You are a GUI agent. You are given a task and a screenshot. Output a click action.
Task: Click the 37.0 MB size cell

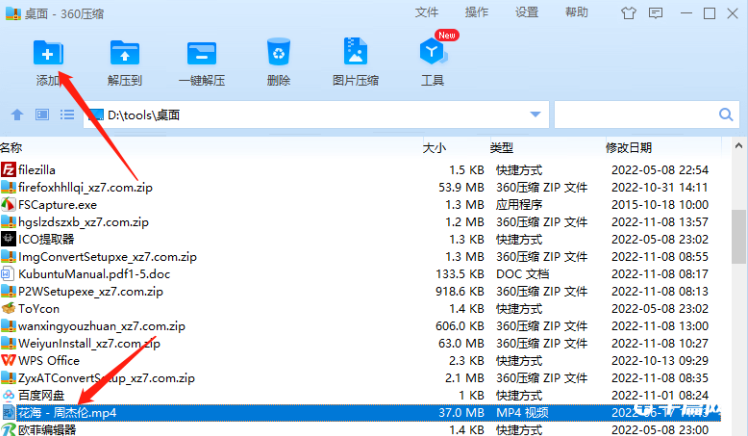[x=461, y=413]
